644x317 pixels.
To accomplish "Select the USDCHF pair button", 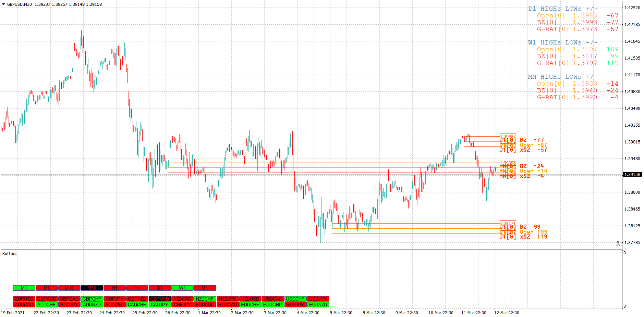I will click(x=295, y=299).
